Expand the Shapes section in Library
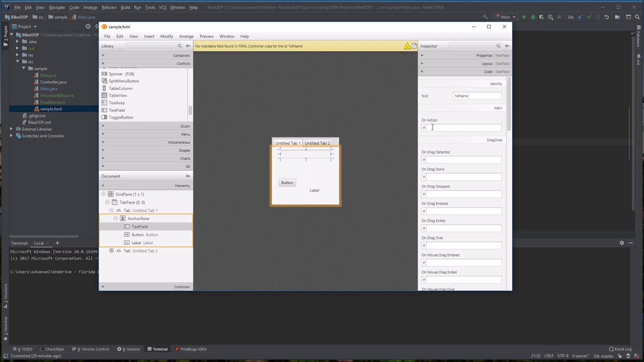The image size is (644, 362). pos(146,150)
